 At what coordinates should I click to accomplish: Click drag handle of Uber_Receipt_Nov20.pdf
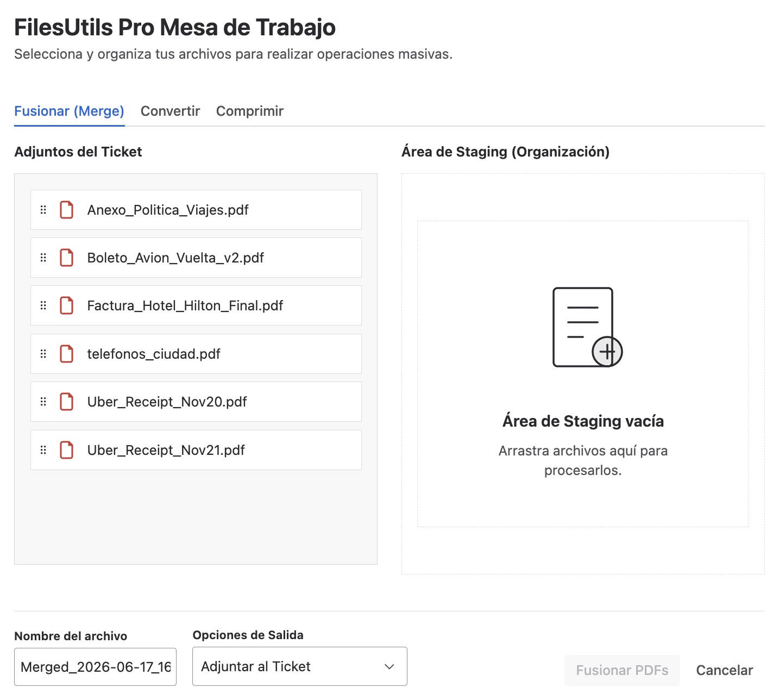point(43,402)
